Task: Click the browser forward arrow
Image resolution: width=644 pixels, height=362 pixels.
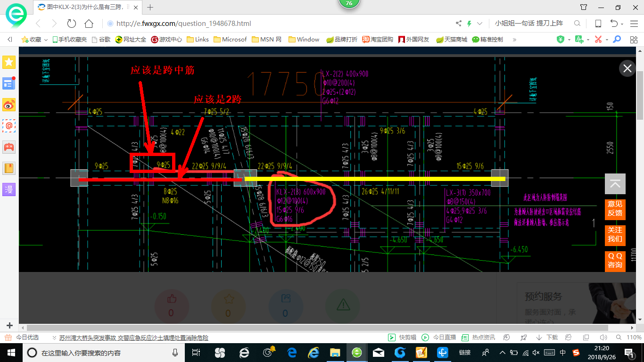Action: point(54,24)
